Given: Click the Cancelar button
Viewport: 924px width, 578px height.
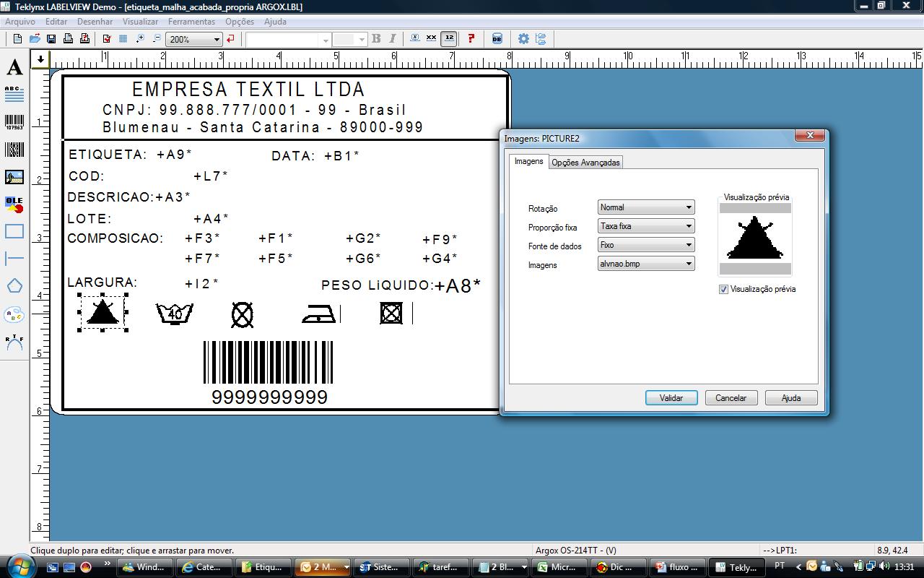Looking at the screenshot, I should tap(731, 398).
